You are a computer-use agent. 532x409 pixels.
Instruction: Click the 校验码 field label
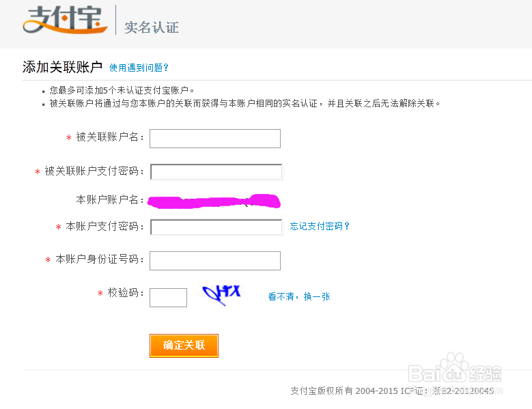(126, 293)
